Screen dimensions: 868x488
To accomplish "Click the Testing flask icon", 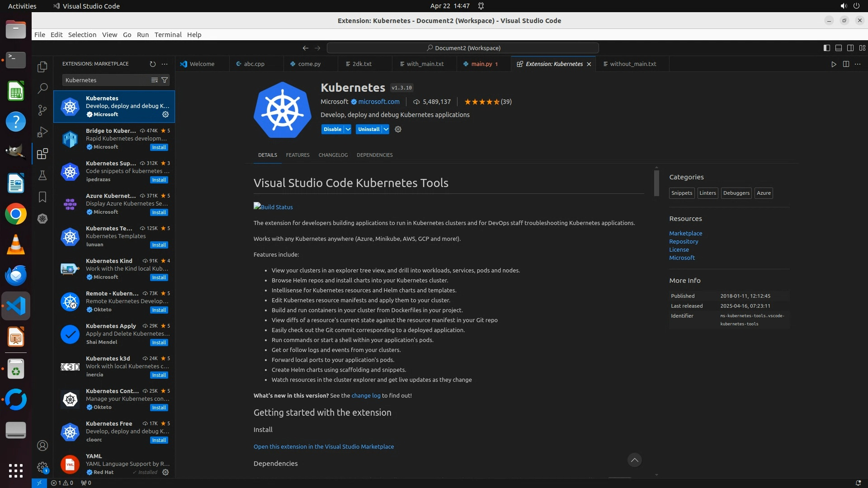I will tap(42, 175).
